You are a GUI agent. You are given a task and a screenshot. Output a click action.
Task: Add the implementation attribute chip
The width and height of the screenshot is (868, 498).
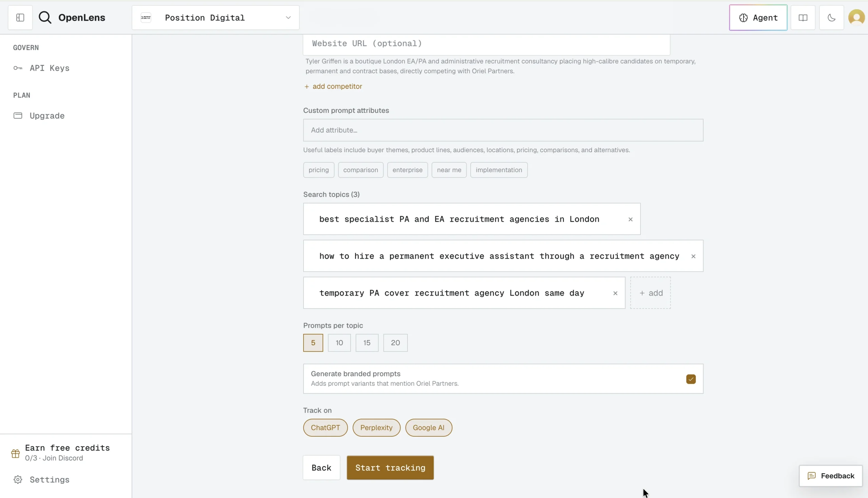(499, 170)
